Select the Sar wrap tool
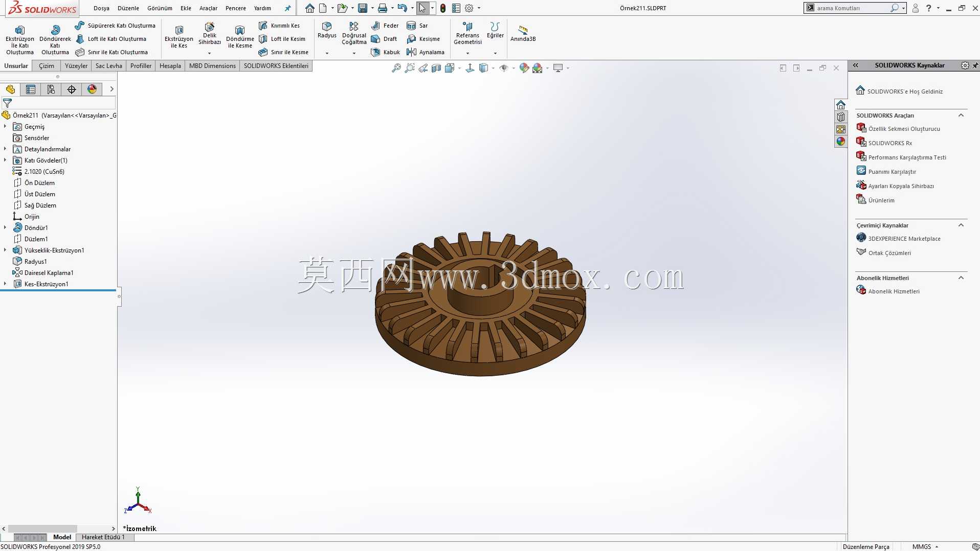 (x=417, y=26)
